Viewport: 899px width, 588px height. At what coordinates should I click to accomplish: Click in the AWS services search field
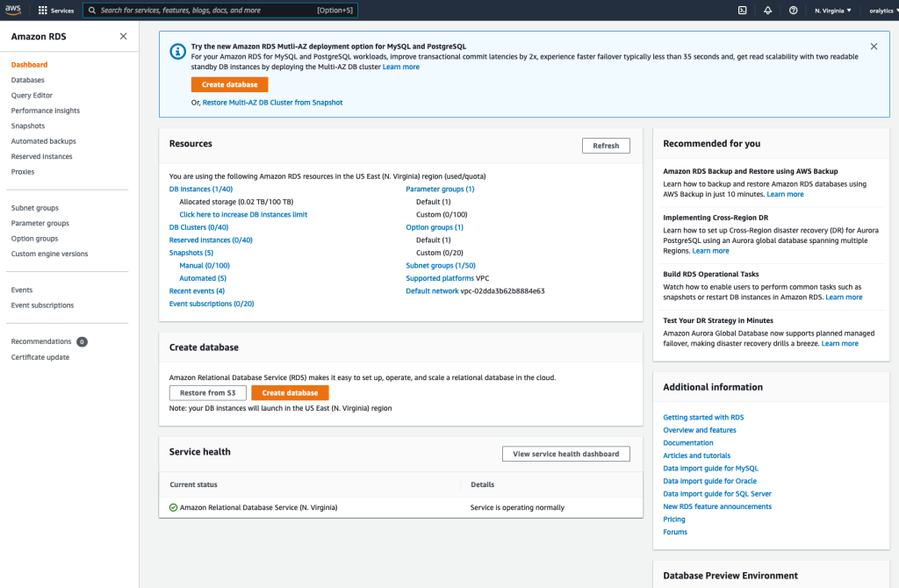point(206,11)
